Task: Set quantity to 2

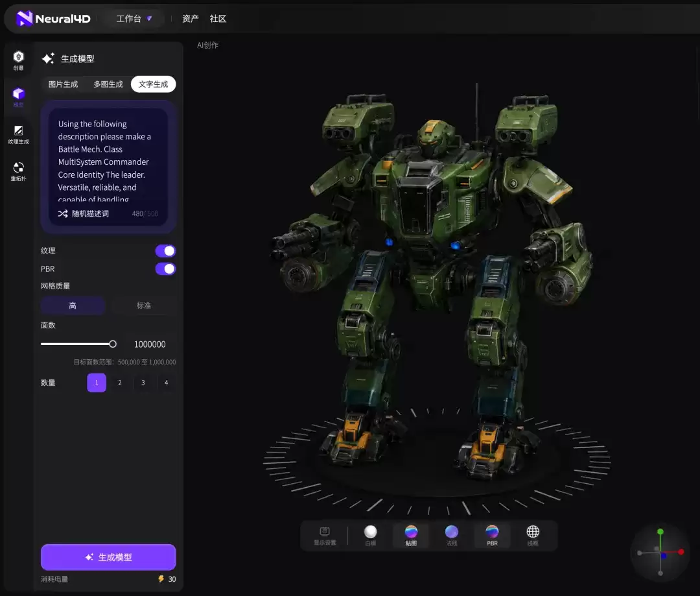Action: (120, 383)
